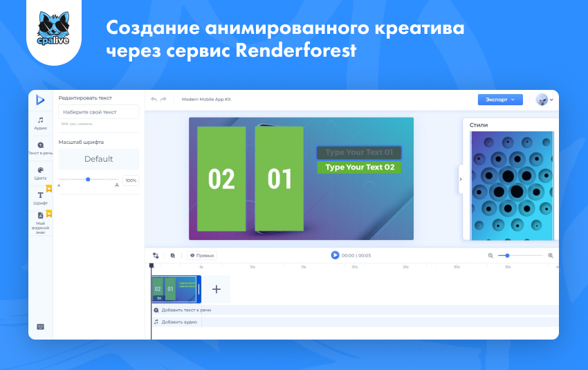Click the 00:00 | 00:05 time readout

click(x=356, y=255)
